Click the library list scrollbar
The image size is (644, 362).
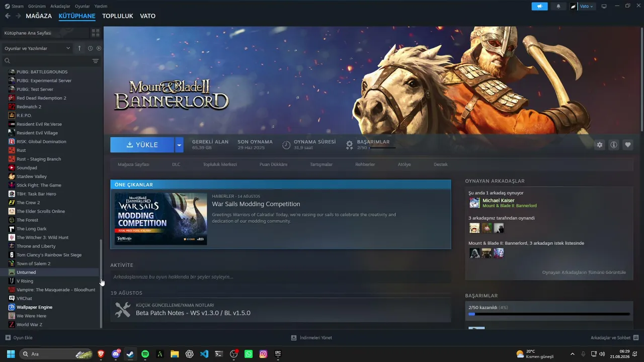(x=101, y=283)
